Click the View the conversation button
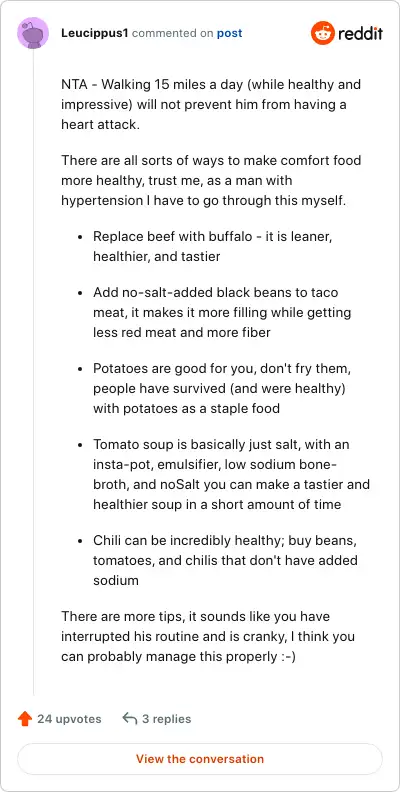The height and width of the screenshot is (792, 400). click(200, 759)
